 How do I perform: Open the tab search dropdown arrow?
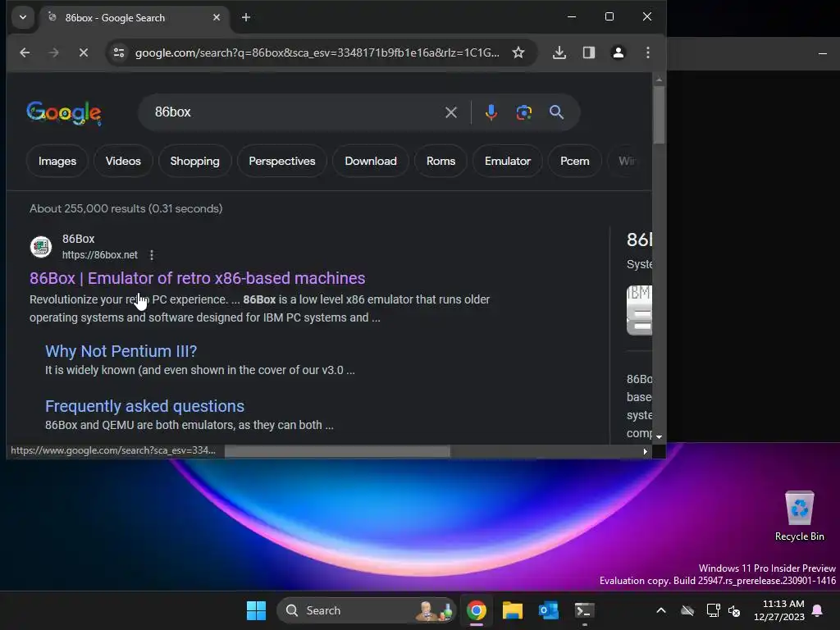point(22,17)
